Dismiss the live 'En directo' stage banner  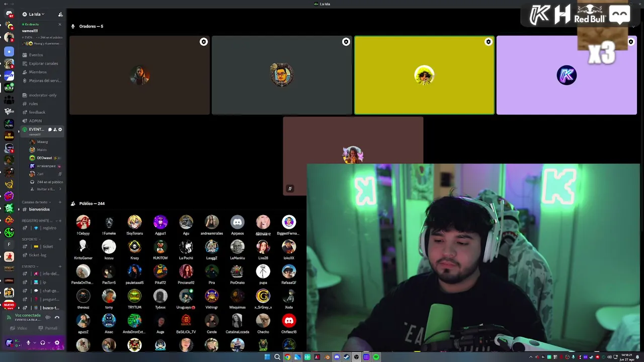(60, 24)
